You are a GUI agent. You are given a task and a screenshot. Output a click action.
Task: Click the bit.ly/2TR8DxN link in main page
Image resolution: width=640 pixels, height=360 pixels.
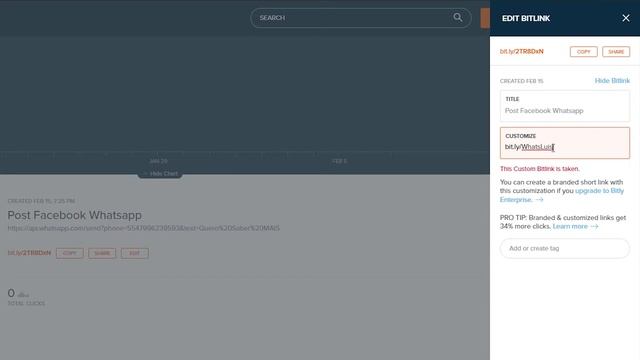[29, 253]
